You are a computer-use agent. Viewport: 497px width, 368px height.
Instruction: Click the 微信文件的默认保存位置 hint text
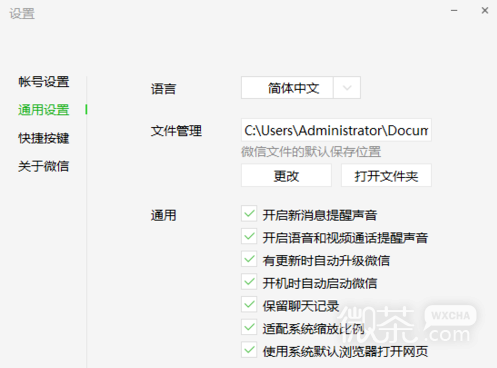pyautogui.click(x=311, y=152)
